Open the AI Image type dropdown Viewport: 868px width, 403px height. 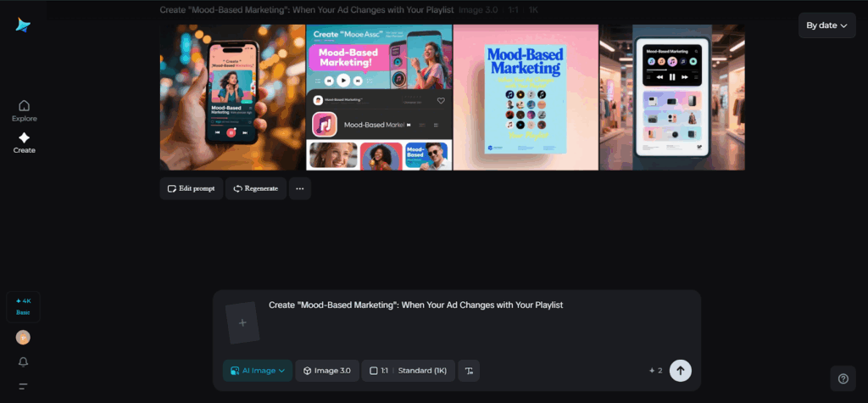(x=258, y=371)
